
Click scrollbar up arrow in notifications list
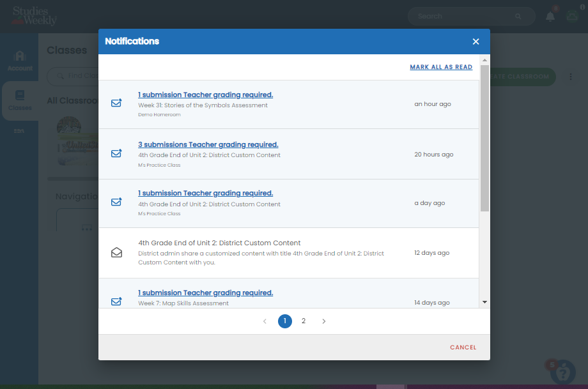484,60
